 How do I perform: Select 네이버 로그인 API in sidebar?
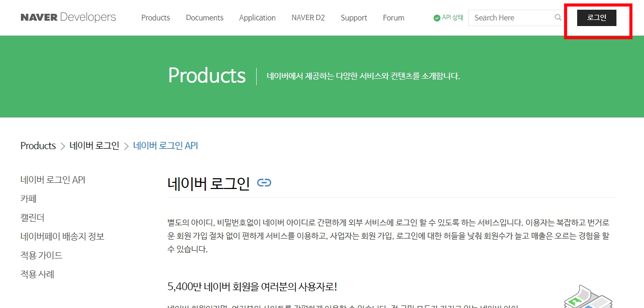53,180
